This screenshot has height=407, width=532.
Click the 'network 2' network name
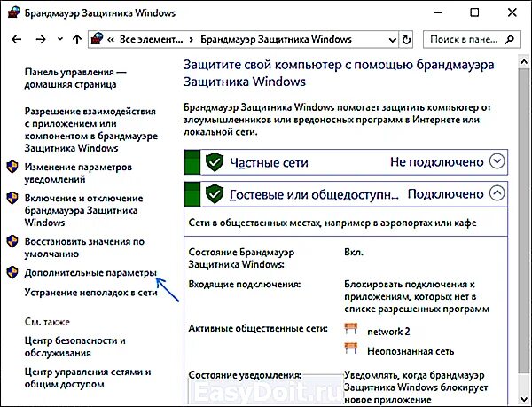[388, 332]
